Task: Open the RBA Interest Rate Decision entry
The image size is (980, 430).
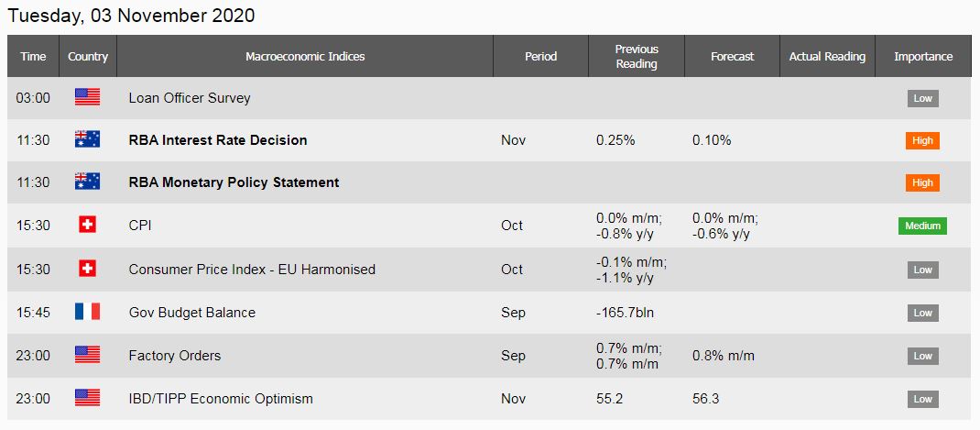Action: click(x=217, y=140)
